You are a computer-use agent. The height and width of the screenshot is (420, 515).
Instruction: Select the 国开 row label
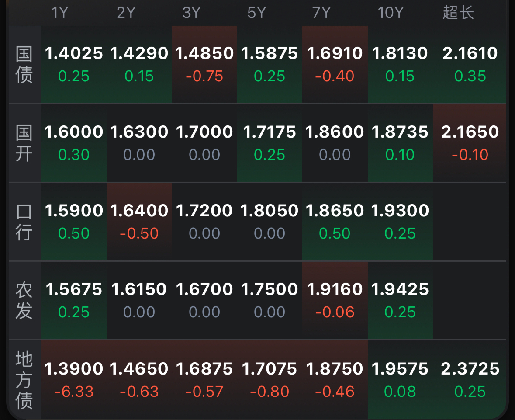pyautogui.click(x=24, y=143)
